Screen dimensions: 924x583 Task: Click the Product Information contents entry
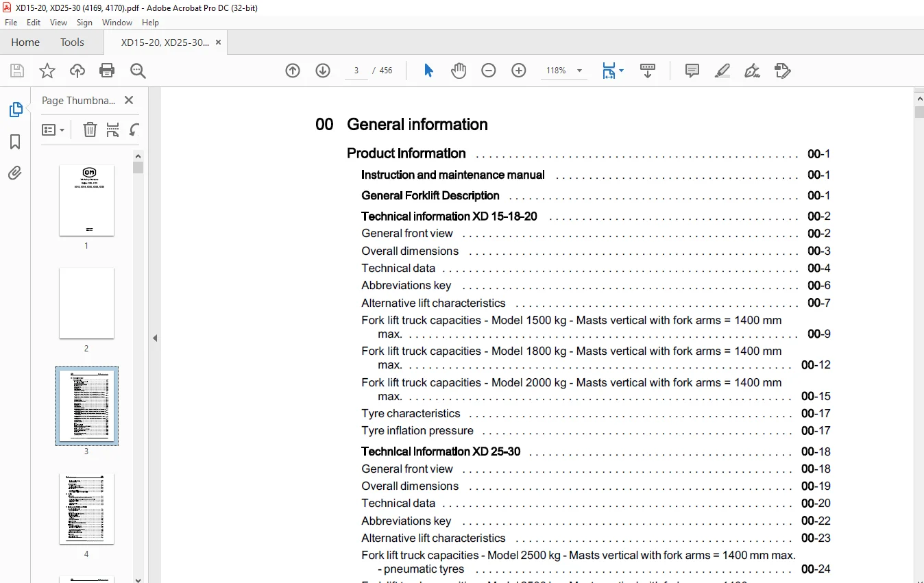[x=589, y=153]
